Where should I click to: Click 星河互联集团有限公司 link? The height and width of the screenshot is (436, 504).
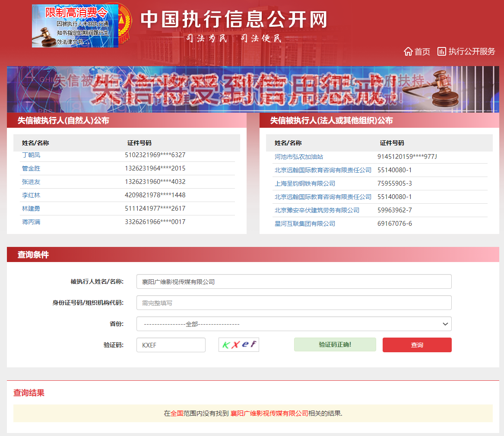(305, 224)
